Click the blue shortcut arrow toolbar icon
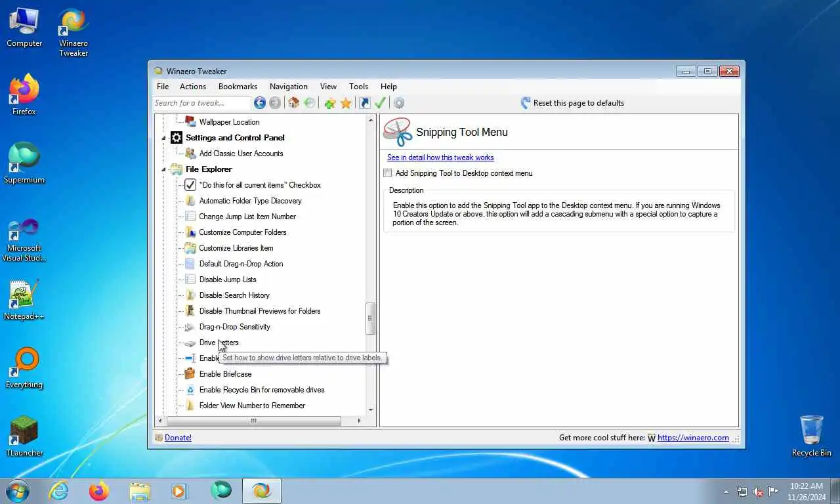 point(364,103)
